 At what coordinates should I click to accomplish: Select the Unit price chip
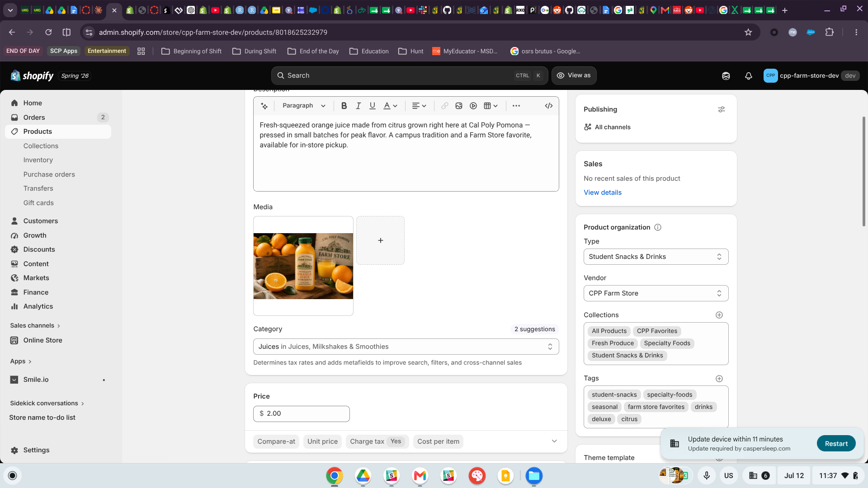pos(322,441)
